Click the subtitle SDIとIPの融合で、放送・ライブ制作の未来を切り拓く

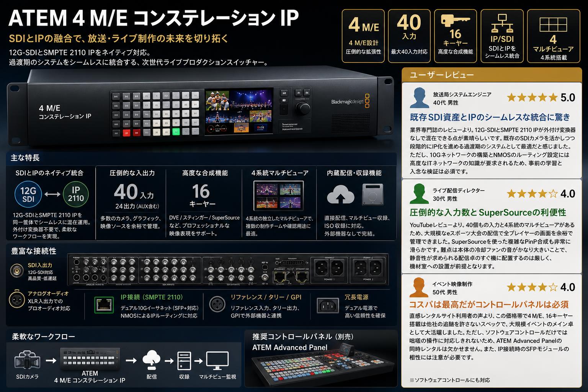click(x=118, y=38)
